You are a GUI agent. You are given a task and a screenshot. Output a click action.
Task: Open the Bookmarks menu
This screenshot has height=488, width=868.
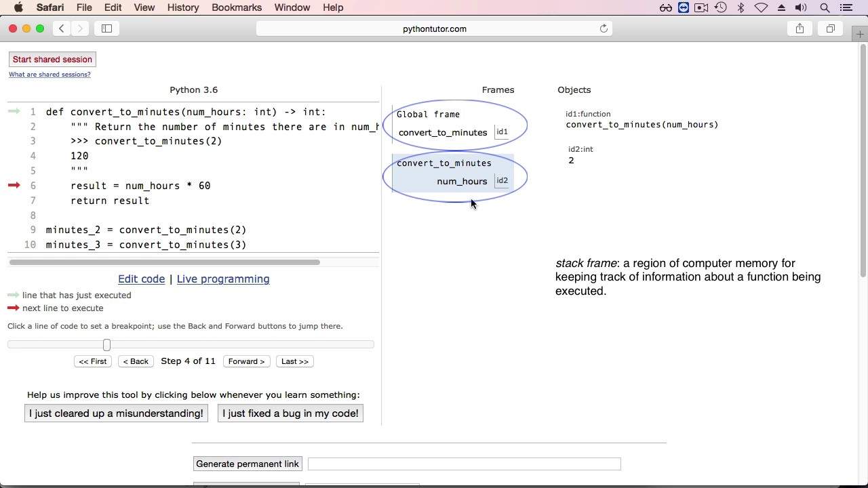point(237,7)
